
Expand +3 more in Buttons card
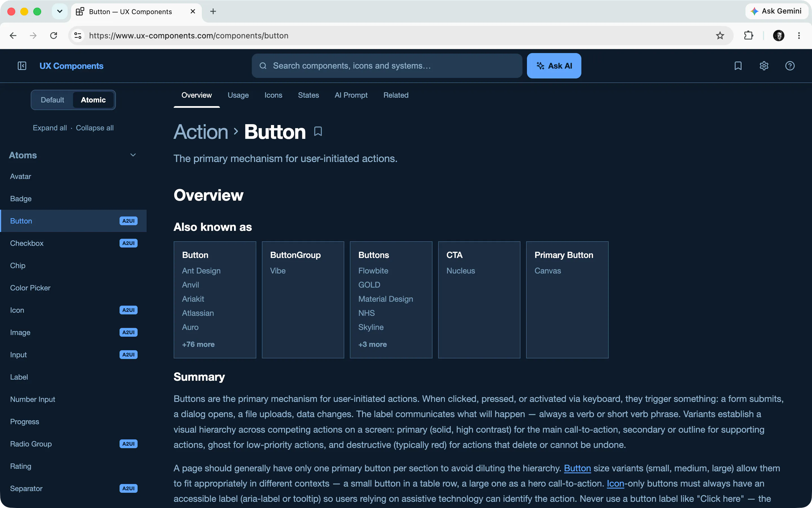[x=372, y=344]
